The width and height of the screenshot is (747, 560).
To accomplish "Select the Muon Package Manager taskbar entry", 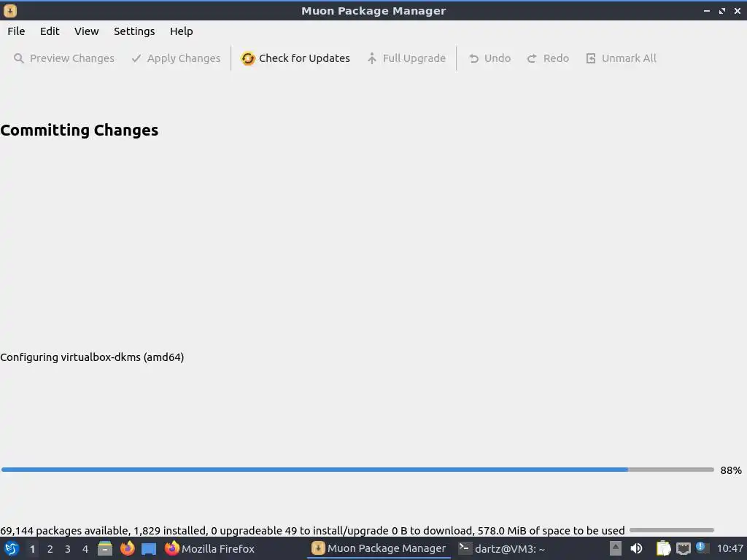I will point(379,548).
